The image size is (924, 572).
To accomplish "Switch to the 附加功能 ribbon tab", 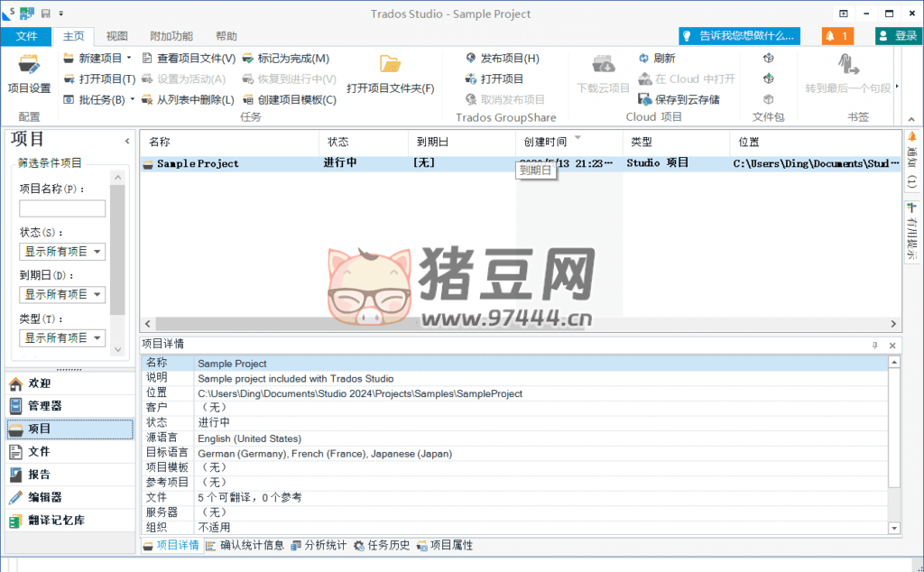I will (171, 36).
